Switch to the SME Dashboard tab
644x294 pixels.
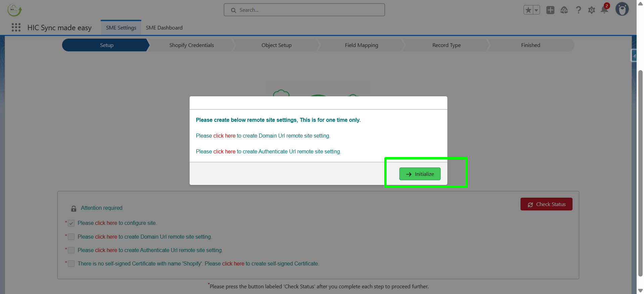click(x=164, y=28)
